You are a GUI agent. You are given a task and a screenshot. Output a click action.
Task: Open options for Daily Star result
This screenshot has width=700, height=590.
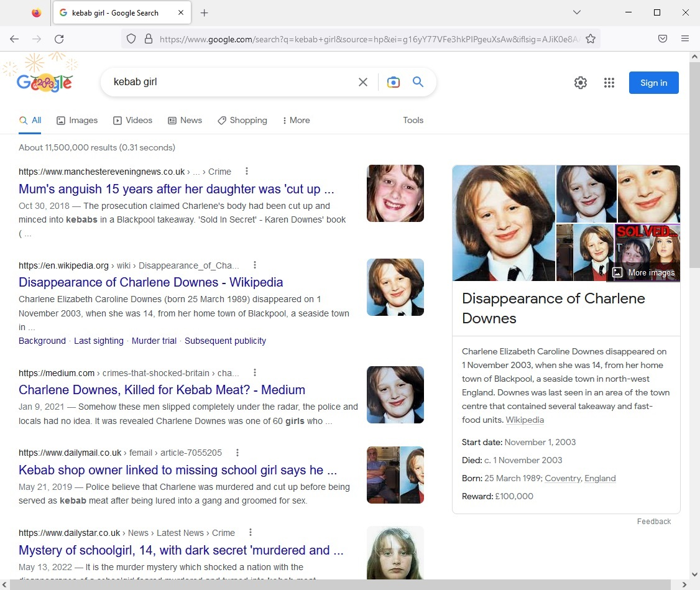coord(251,532)
